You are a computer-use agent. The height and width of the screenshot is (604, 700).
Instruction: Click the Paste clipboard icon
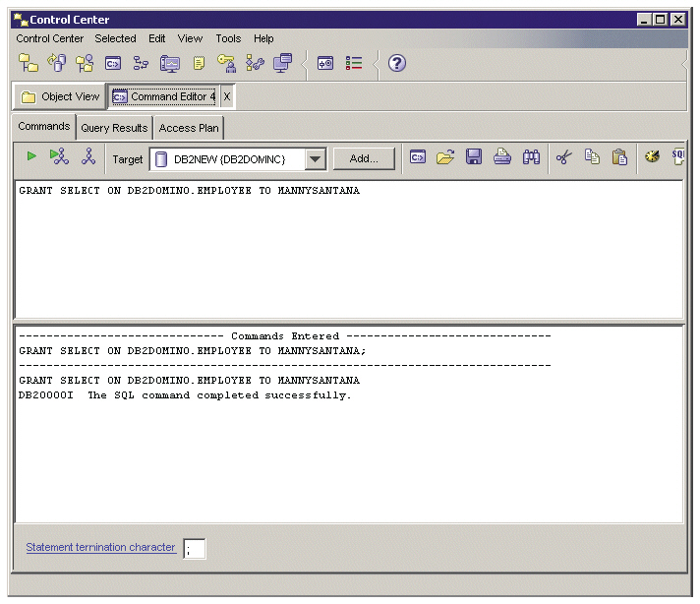pos(619,157)
